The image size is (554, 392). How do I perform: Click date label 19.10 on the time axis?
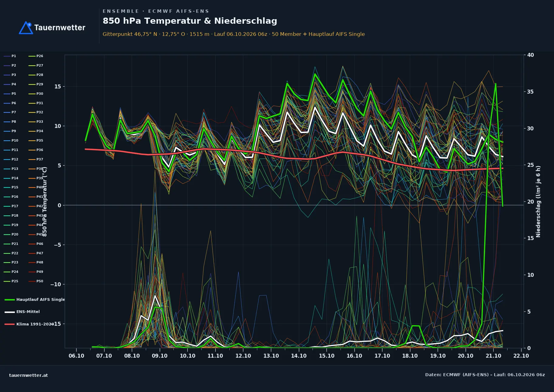click(x=438, y=356)
